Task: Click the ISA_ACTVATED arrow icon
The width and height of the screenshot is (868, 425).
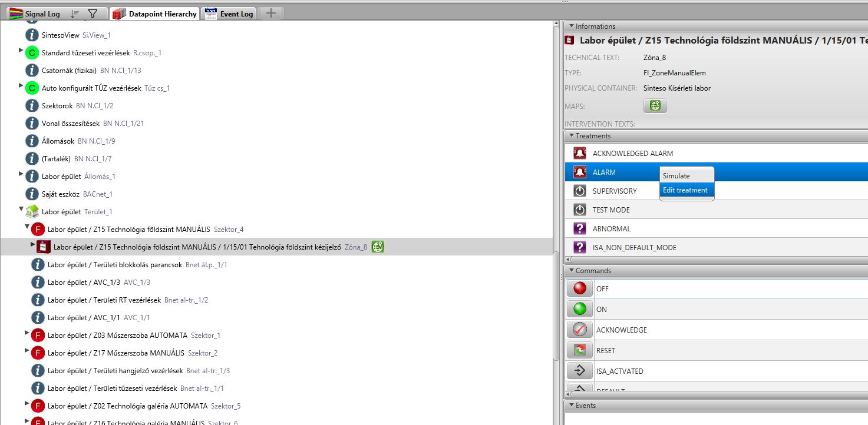Action: click(x=580, y=371)
